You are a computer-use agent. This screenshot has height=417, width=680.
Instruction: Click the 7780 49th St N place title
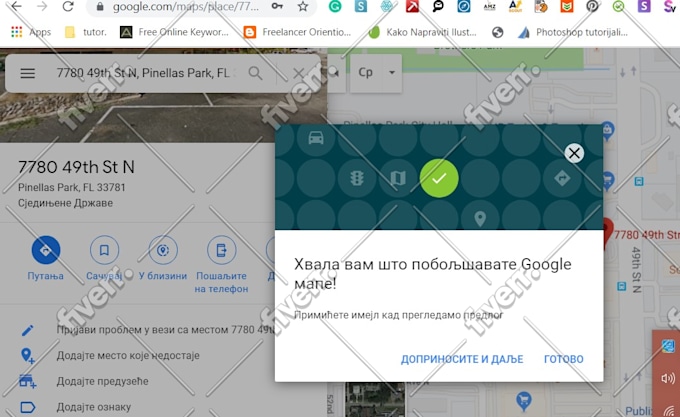pos(76,167)
